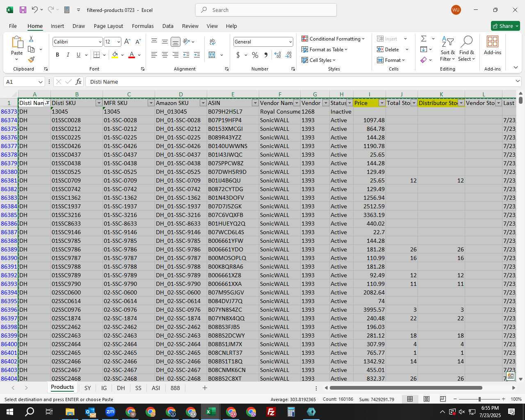Click the Orientation icon
Image resolution: width=525 pixels, height=420 pixels.
point(187,42)
